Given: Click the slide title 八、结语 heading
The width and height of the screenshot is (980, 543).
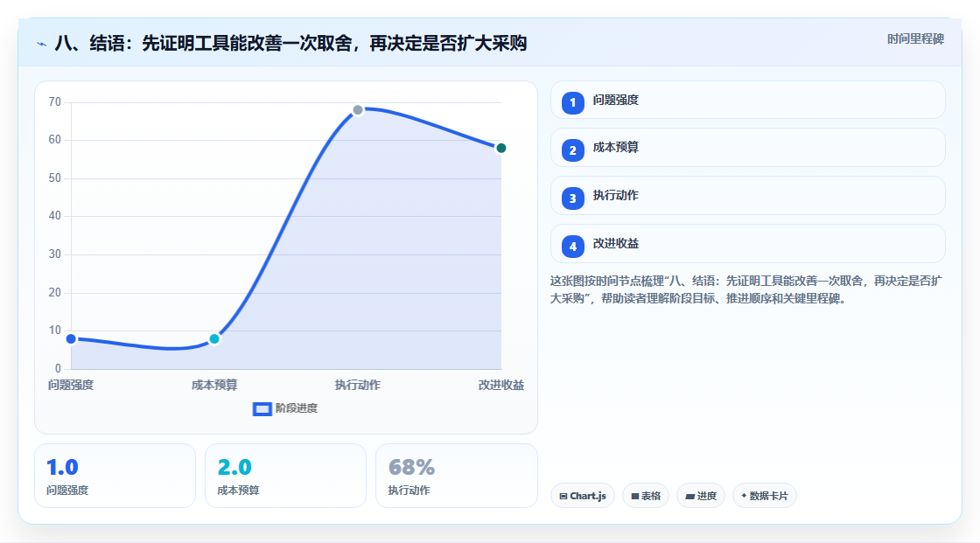Looking at the screenshot, I should 290,43.
